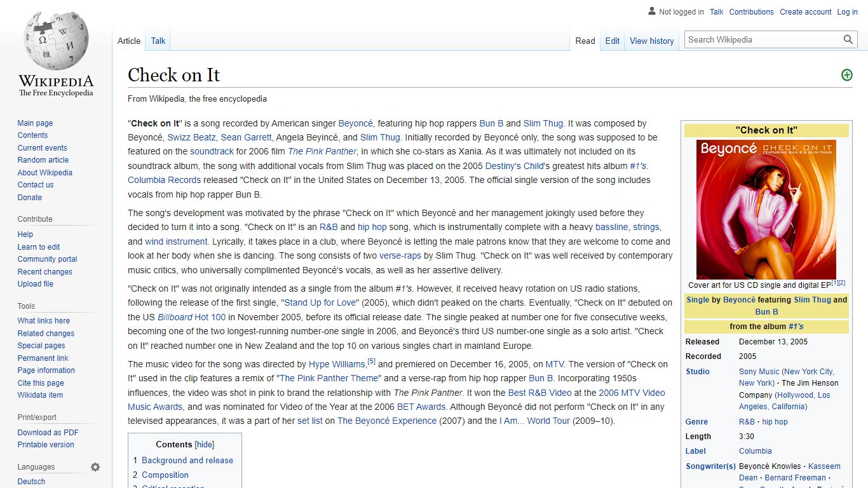Open the wind instrument link
Image resolution: width=868 pixels, height=488 pixels.
click(176, 241)
